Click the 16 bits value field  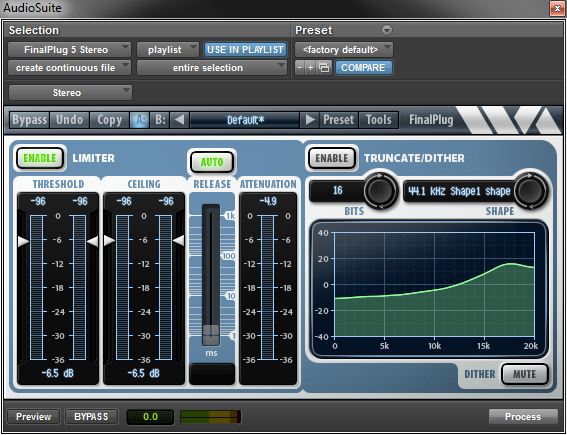pyautogui.click(x=337, y=191)
